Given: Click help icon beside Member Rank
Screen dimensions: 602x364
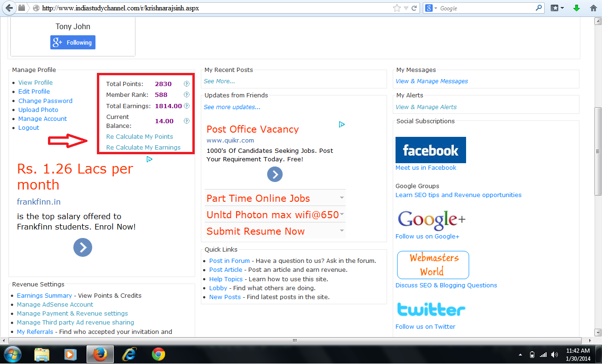Looking at the screenshot, I should 186,95.
